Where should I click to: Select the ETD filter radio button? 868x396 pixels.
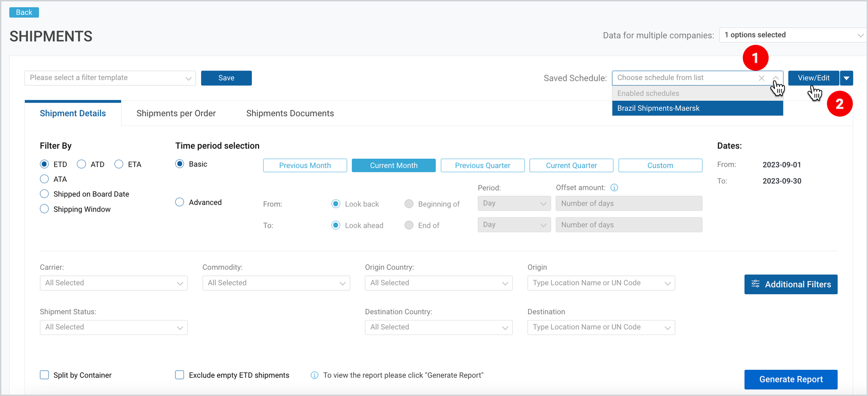point(44,164)
